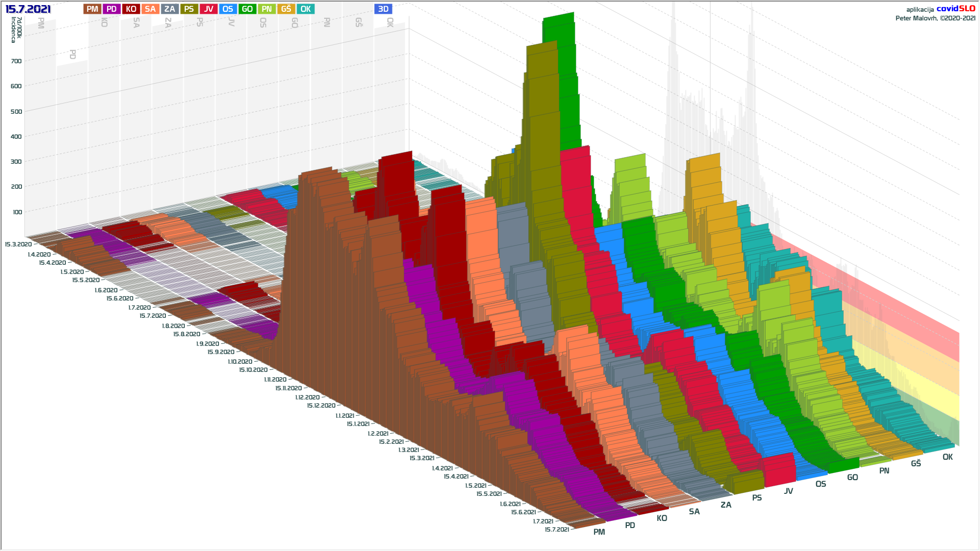This screenshot has height=551, width=980.
Task: Click the Peter Malovrh copyright text
Action: (935, 18)
